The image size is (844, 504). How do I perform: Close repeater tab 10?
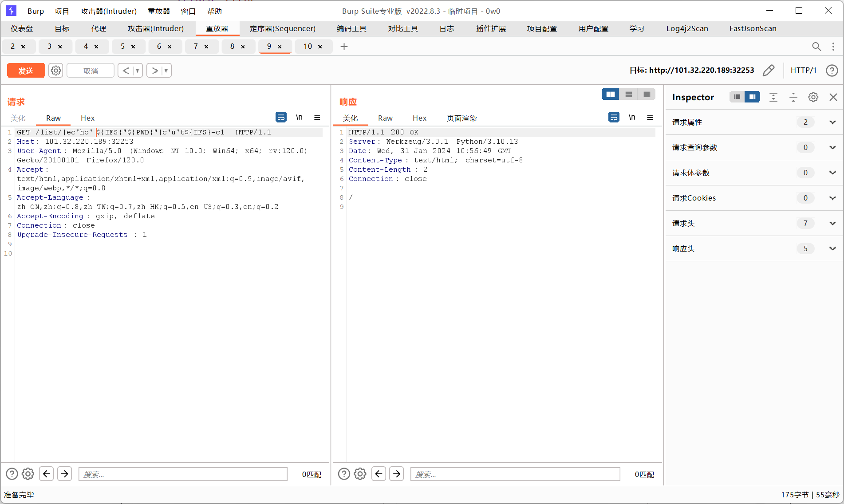(320, 47)
